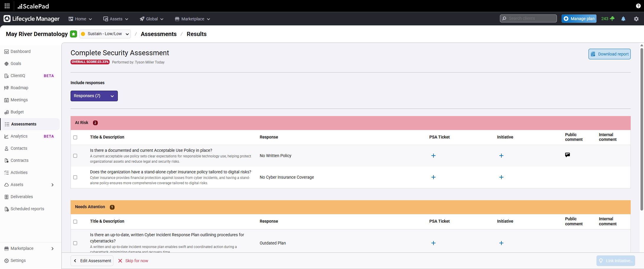Check the Outdated Plan row checkbox
644x269 pixels.
(75, 243)
